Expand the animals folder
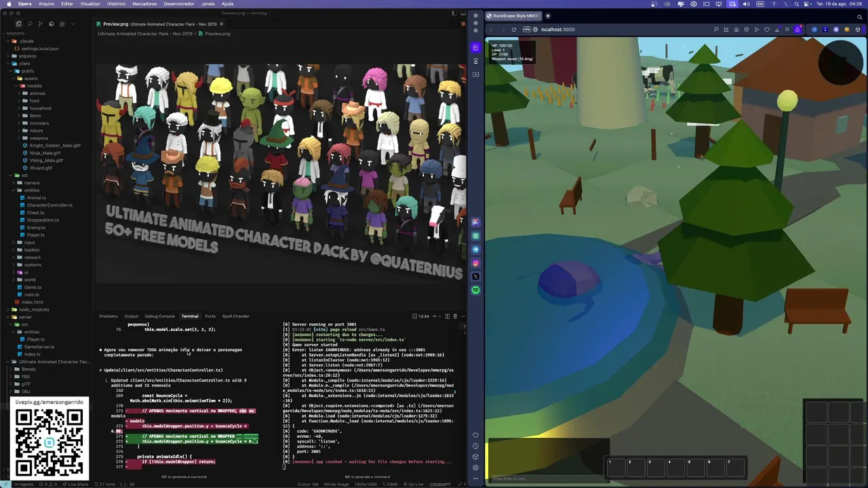This screenshot has width=868, height=488. pyautogui.click(x=37, y=94)
